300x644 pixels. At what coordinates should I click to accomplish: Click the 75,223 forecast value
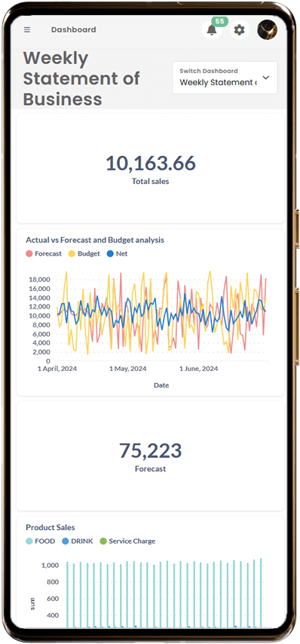150,450
